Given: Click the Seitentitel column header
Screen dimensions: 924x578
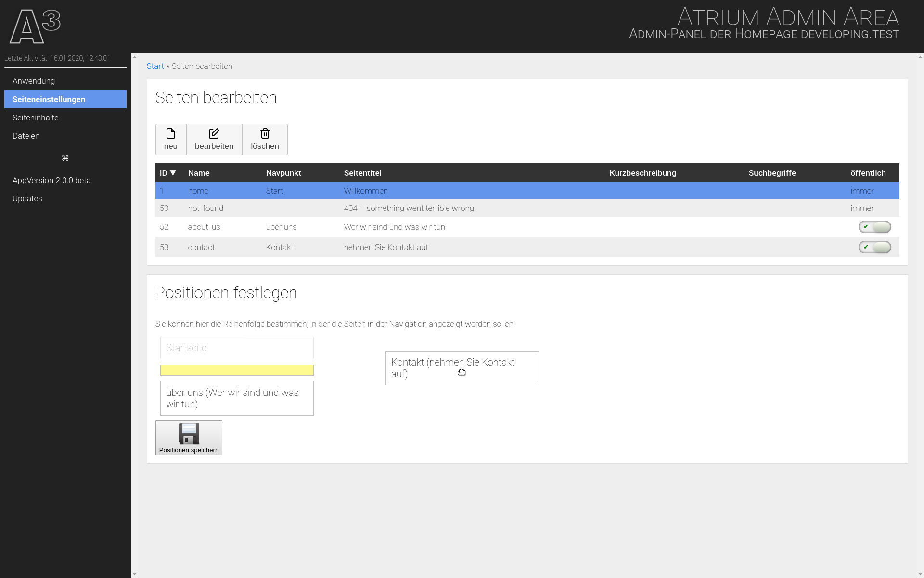Looking at the screenshot, I should [362, 173].
